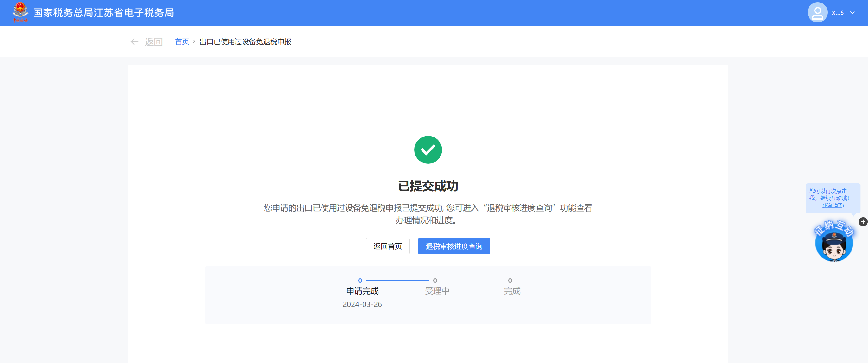Expand the user account dropdown arrow
The width and height of the screenshot is (868, 363).
click(852, 13)
